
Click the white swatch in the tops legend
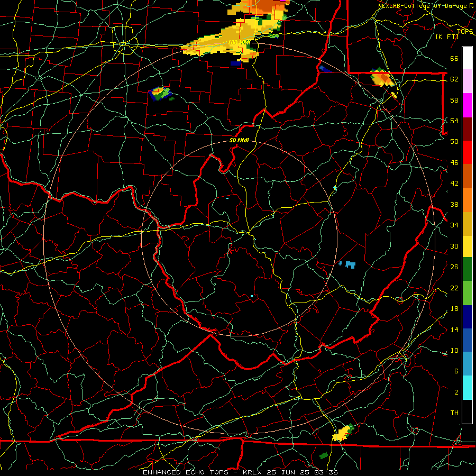(467, 58)
